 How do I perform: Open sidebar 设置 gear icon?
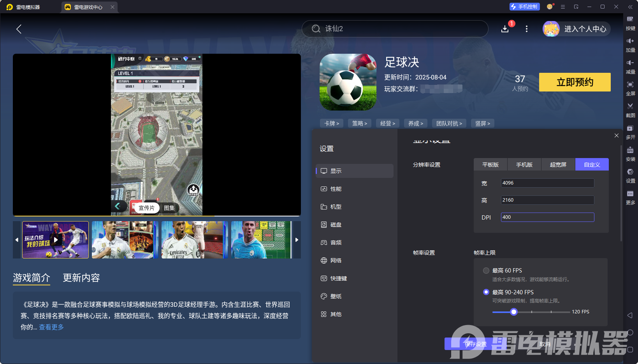pos(630,176)
